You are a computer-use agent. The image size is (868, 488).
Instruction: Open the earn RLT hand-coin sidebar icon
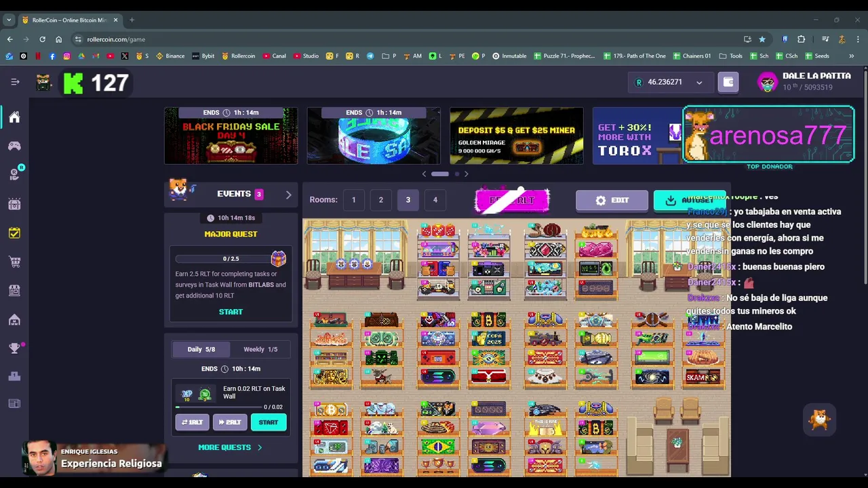14,174
